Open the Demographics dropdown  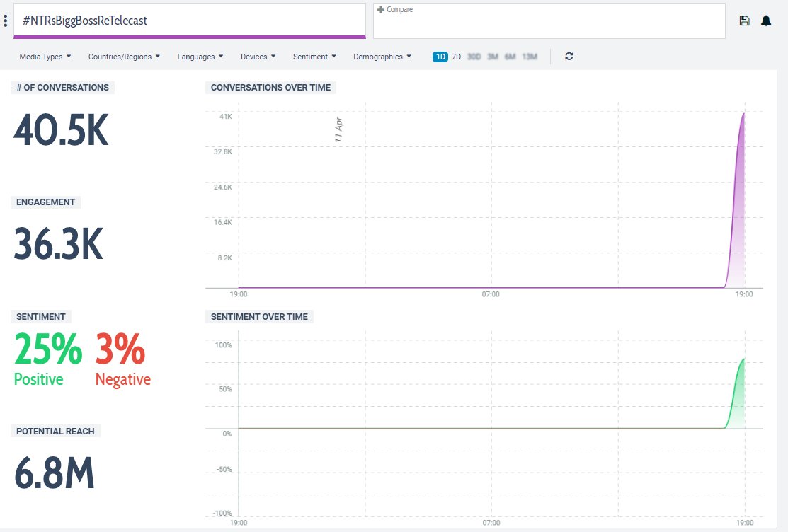(x=382, y=57)
